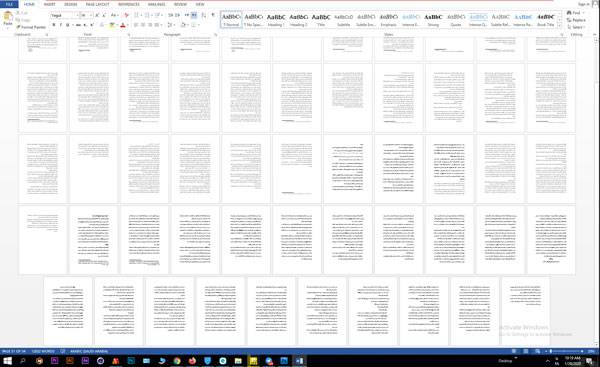Click the Chrome icon in the taskbar
The width and height of the screenshot is (600, 367).
(x=177, y=360)
